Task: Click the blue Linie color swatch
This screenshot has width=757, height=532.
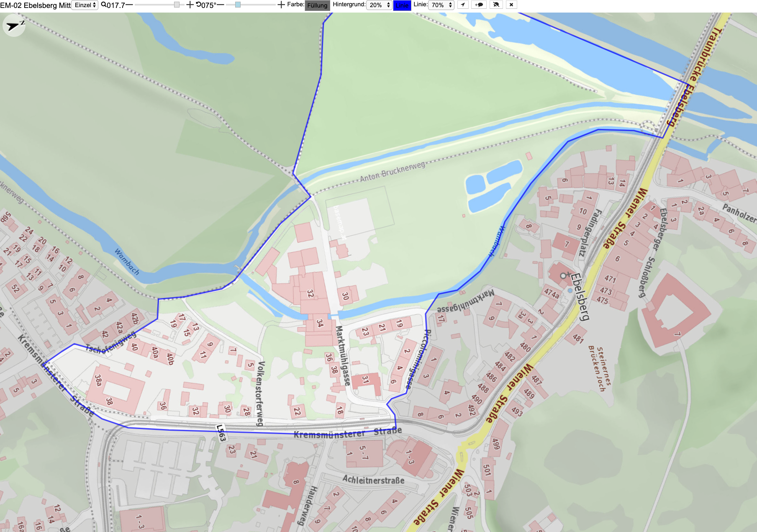Action: [402, 5]
